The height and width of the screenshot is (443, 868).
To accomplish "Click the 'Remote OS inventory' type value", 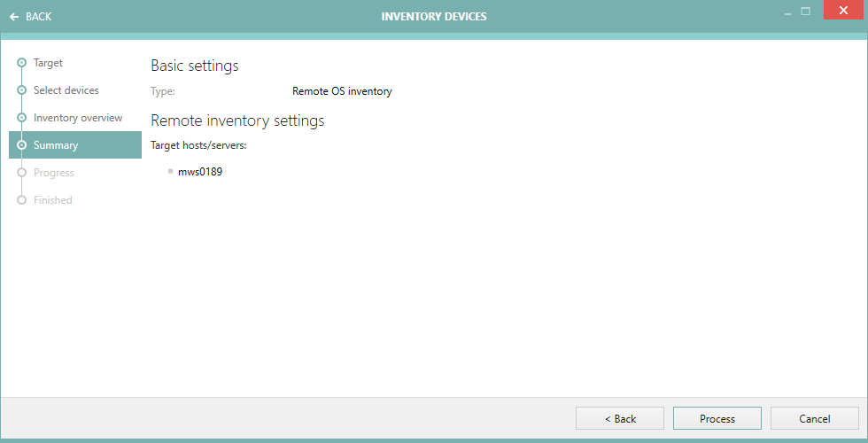I will 342,90.
